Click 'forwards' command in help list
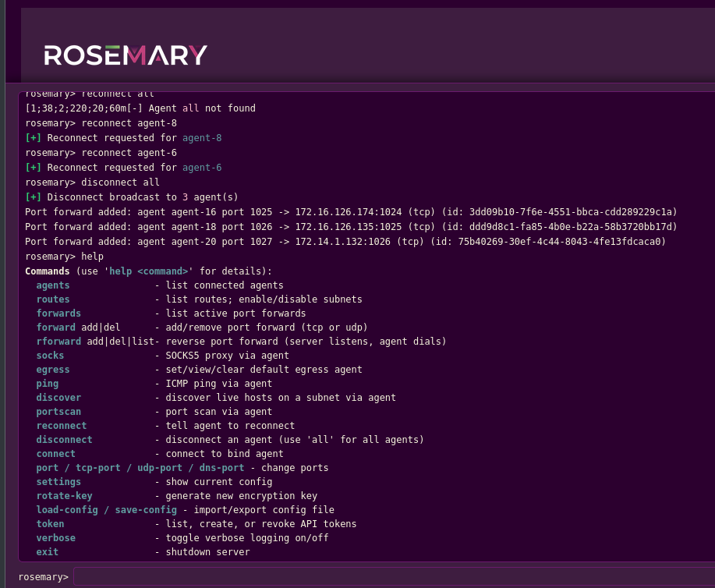 tap(58, 313)
